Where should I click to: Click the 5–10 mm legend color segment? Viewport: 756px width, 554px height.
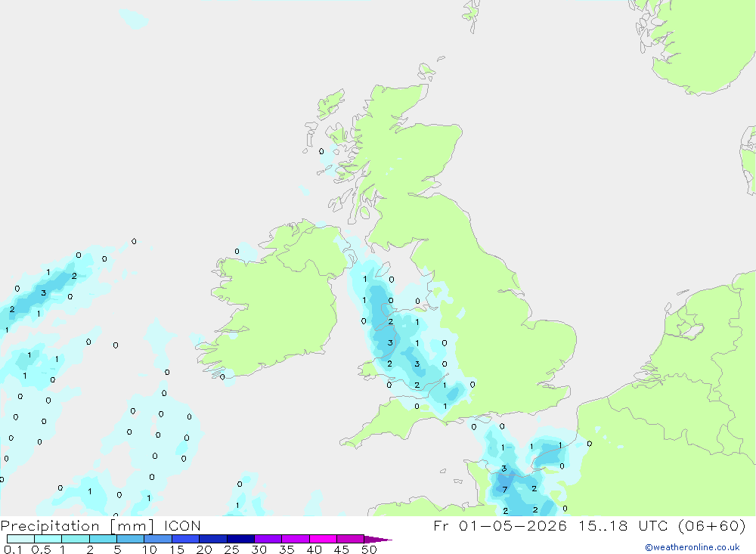(x=131, y=539)
